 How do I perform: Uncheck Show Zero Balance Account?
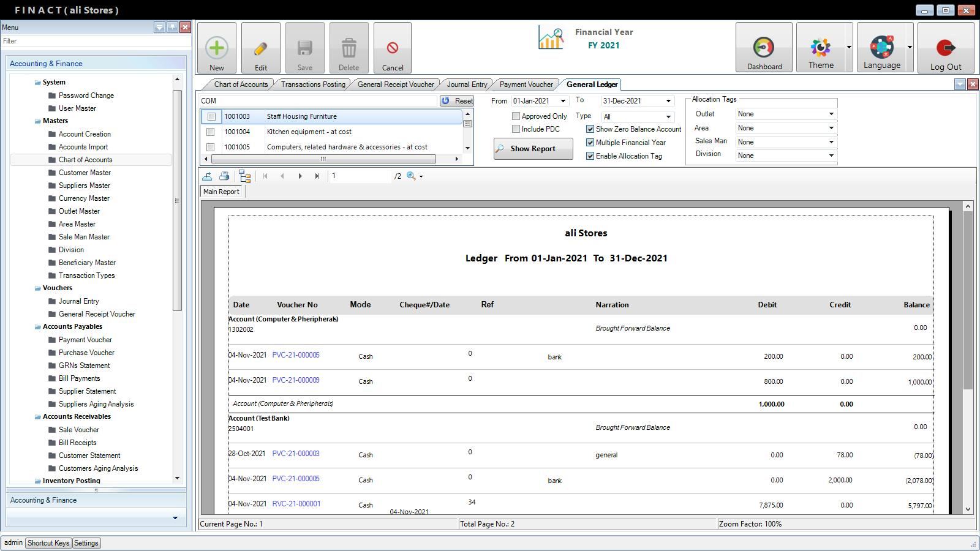click(590, 129)
